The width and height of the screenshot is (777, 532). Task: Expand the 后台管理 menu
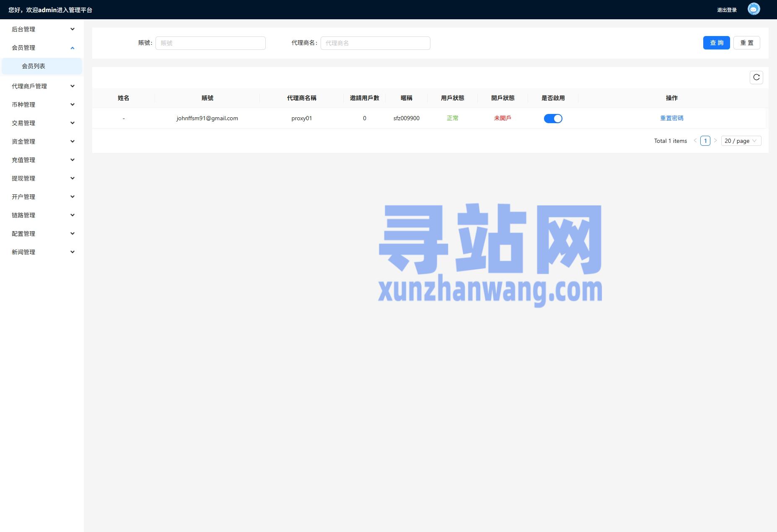coord(42,29)
